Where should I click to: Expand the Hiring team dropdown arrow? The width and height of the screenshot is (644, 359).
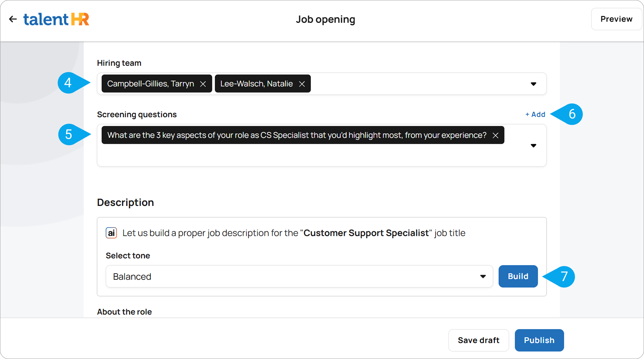coord(533,84)
